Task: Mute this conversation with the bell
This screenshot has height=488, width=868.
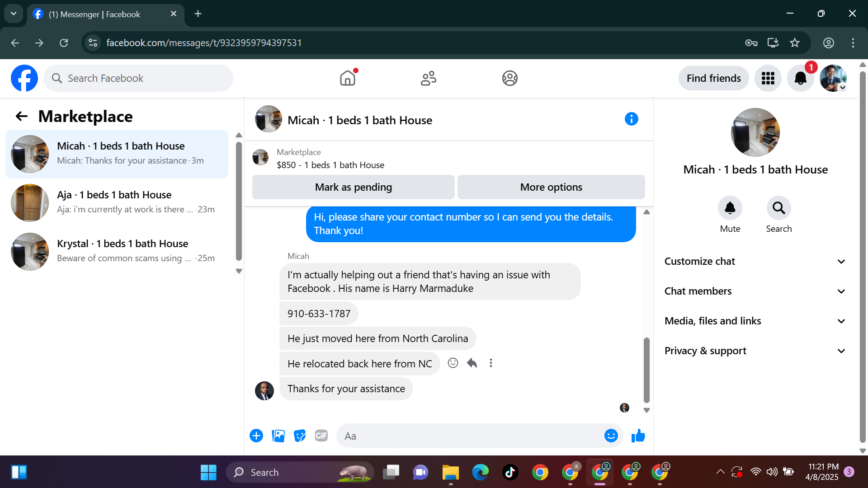Action: pyautogui.click(x=730, y=208)
